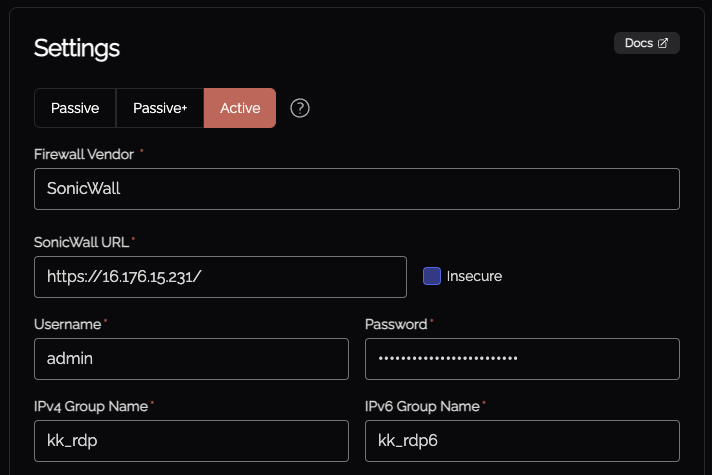Enable the Insecure checkbox
Screen dimensions: 712x475
click(x=432, y=276)
